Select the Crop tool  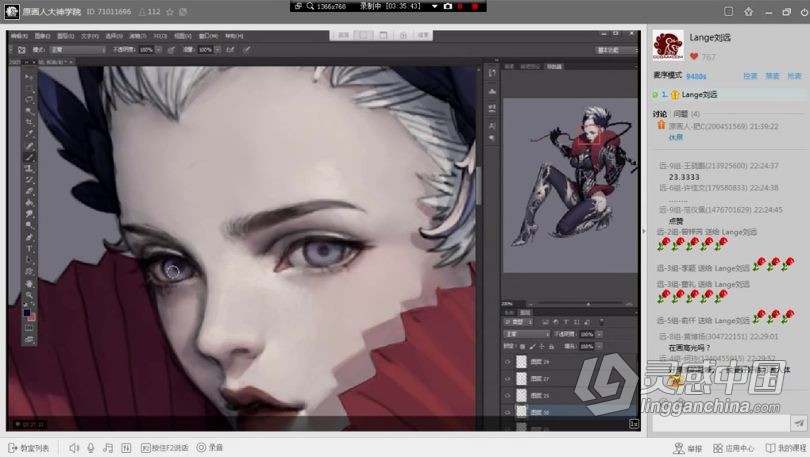[x=29, y=122]
